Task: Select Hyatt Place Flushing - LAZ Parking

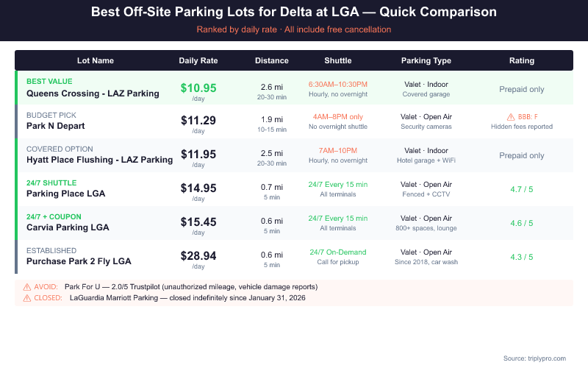Action: coord(99,160)
